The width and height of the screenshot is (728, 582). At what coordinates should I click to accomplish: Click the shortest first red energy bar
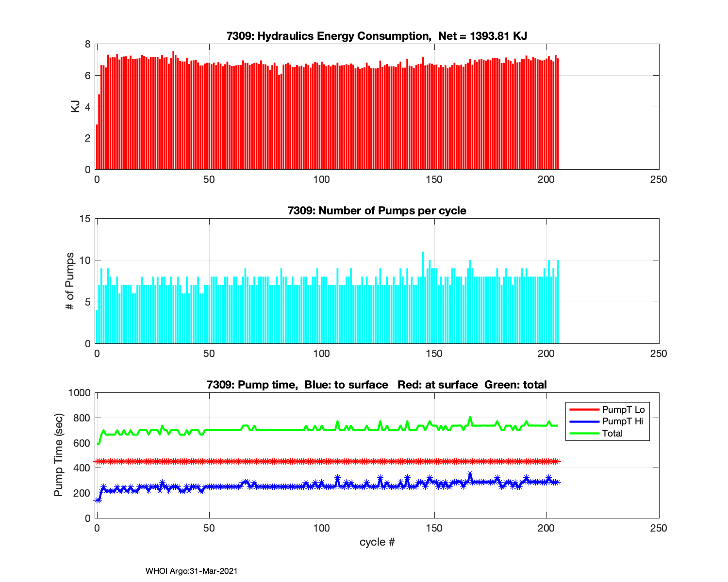pyautogui.click(x=97, y=148)
